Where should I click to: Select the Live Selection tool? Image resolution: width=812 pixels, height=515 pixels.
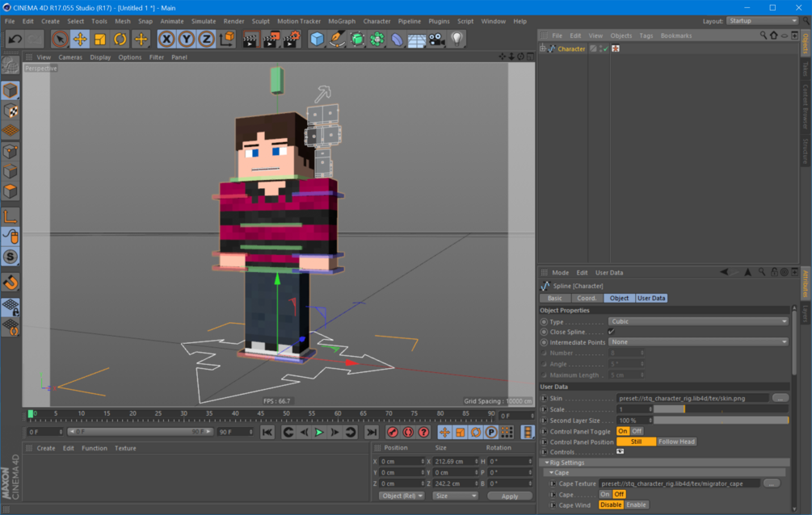(60, 39)
